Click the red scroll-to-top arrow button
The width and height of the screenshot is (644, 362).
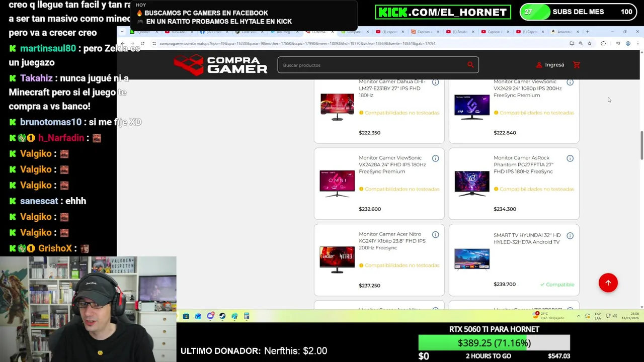(608, 283)
